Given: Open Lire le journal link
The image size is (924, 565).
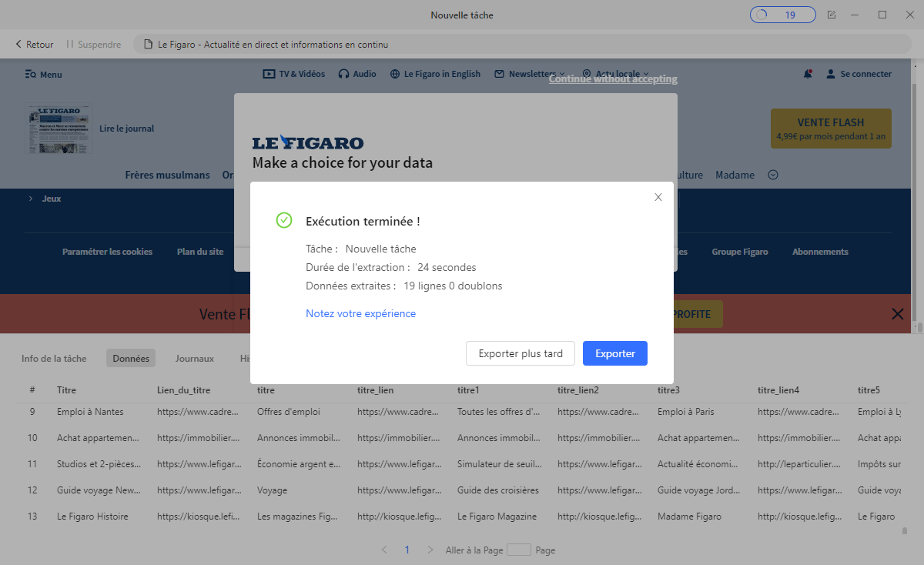Looking at the screenshot, I should (127, 129).
